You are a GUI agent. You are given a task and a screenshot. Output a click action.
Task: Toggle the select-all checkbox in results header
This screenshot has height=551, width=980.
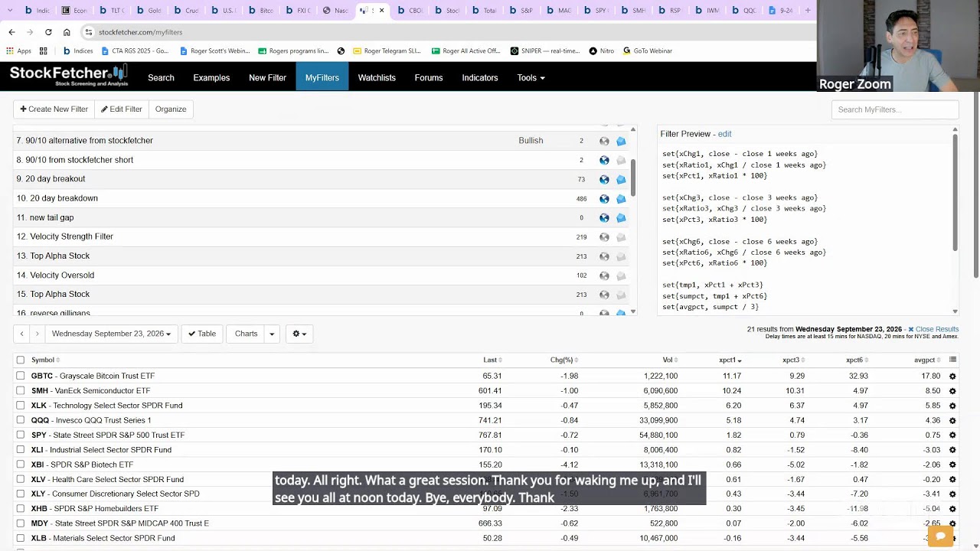[21, 360]
